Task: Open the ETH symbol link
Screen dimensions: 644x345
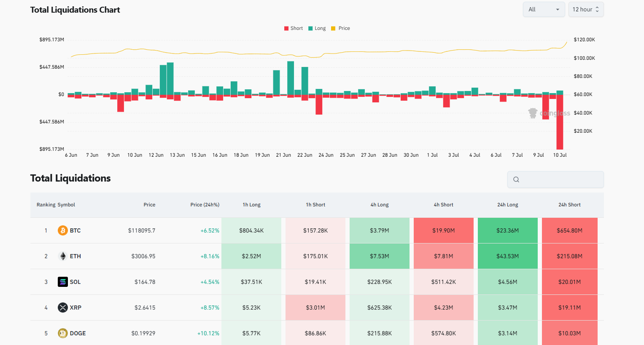Action: tap(75, 256)
